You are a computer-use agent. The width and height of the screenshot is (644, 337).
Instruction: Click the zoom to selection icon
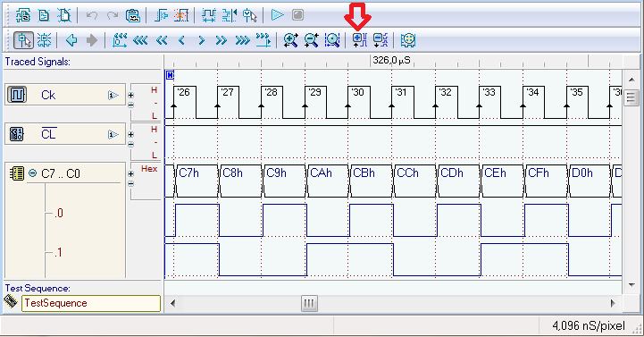[332, 40]
